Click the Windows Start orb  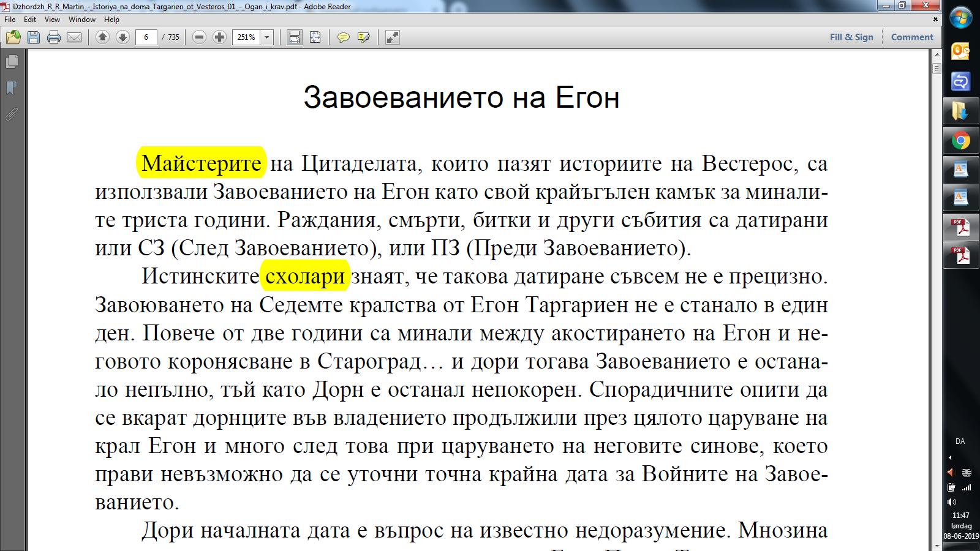(960, 18)
